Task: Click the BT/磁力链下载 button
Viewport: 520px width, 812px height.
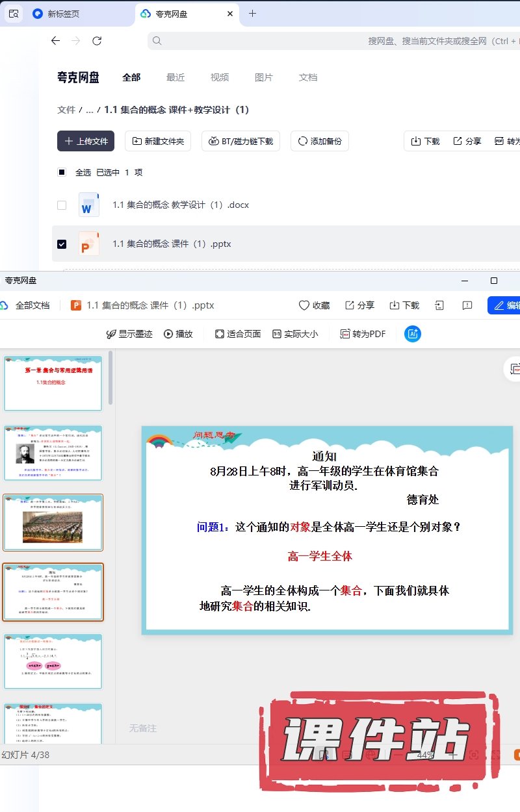Action: tap(241, 141)
